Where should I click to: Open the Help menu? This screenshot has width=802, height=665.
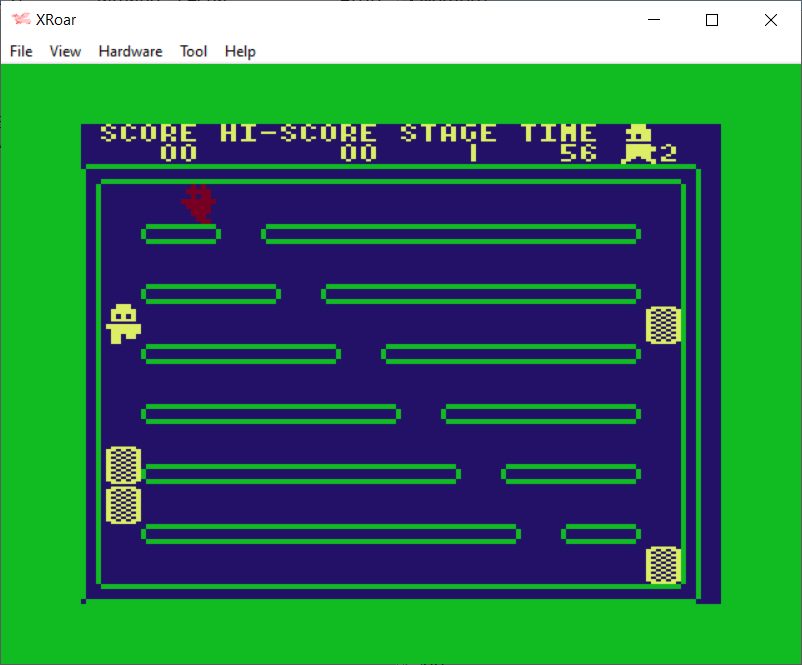coord(240,51)
